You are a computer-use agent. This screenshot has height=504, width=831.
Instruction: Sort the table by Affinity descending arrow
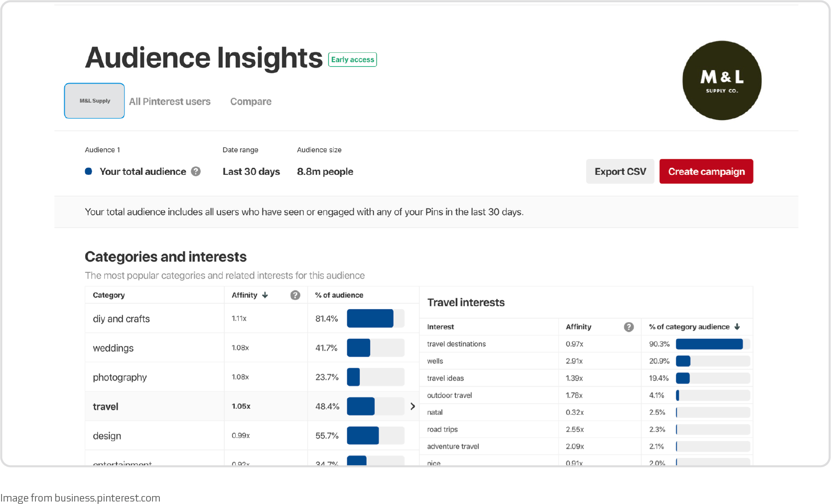(x=265, y=295)
